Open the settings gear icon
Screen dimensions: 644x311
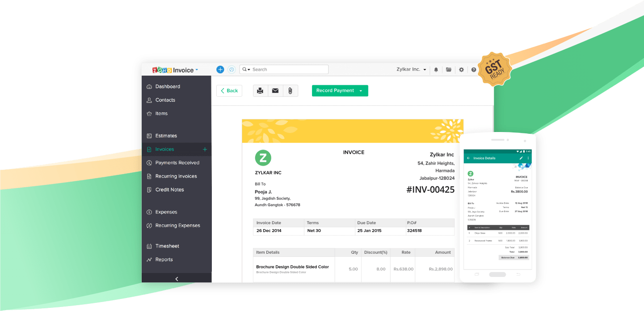(x=462, y=70)
